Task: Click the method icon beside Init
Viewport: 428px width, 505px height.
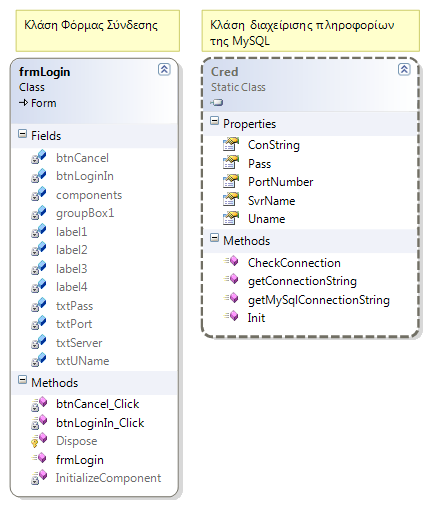Action: point(232,316)
